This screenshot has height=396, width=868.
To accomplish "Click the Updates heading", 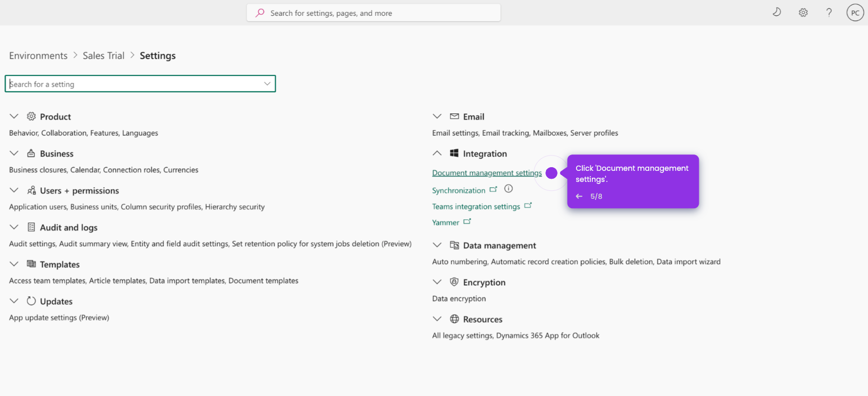I will click(56, 301).
